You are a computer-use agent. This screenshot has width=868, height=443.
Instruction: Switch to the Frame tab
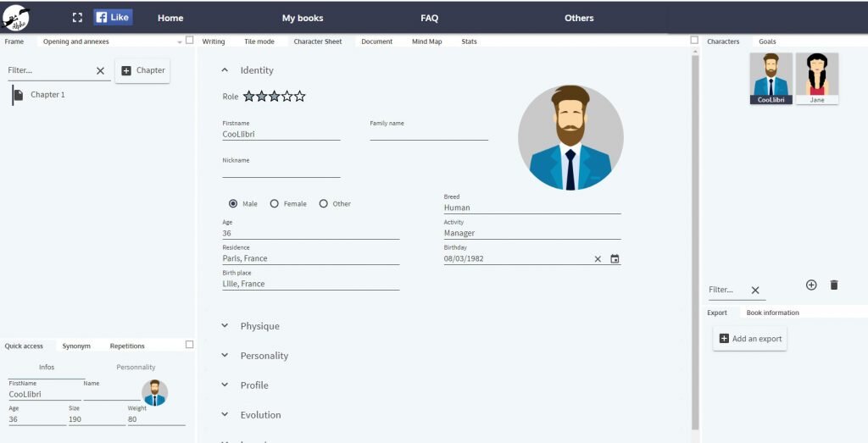(14, 42)
